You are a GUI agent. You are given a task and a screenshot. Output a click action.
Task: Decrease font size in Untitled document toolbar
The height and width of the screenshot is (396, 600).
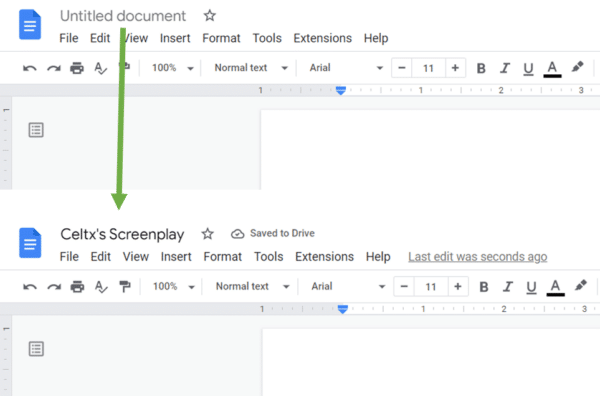402,68
